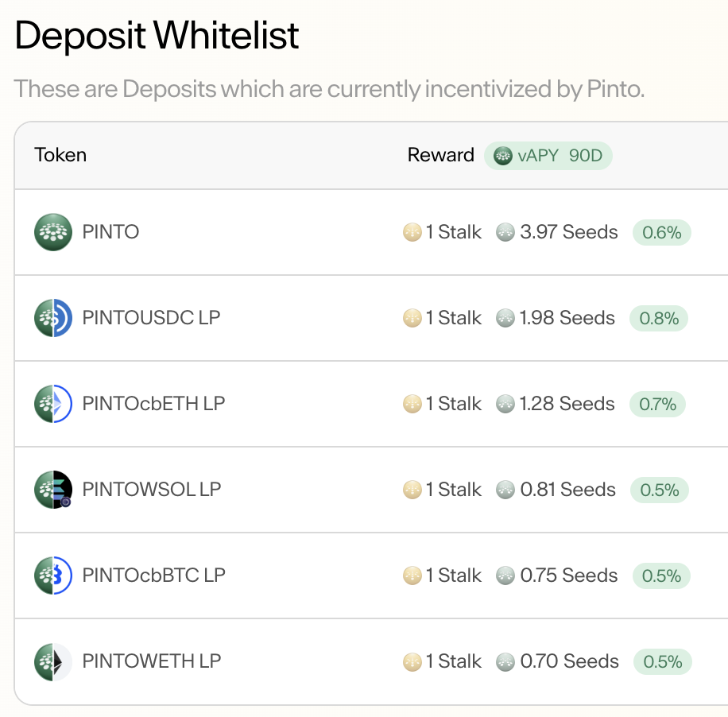Toggle the vAPY 90D reward badge
Viewport: 728px width, 717px height.
pyautogui.click(x=548, y=156)
